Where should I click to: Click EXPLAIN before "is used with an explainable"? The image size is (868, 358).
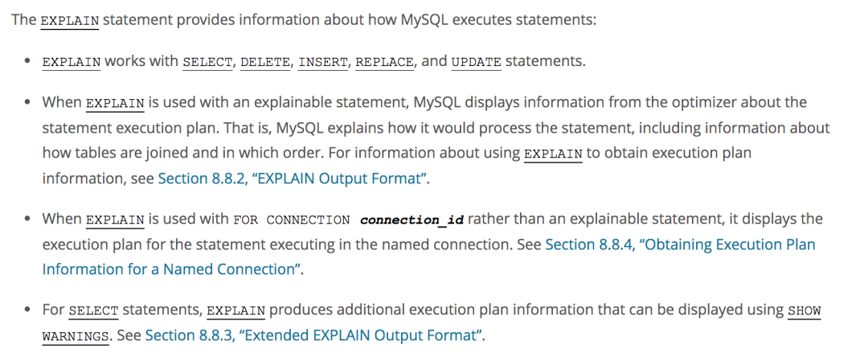[115, 104]
